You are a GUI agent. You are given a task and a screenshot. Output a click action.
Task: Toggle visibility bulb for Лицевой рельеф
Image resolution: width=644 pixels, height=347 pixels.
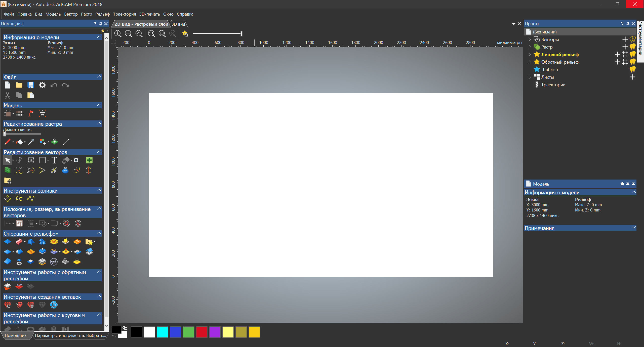[x=633, y=54]
